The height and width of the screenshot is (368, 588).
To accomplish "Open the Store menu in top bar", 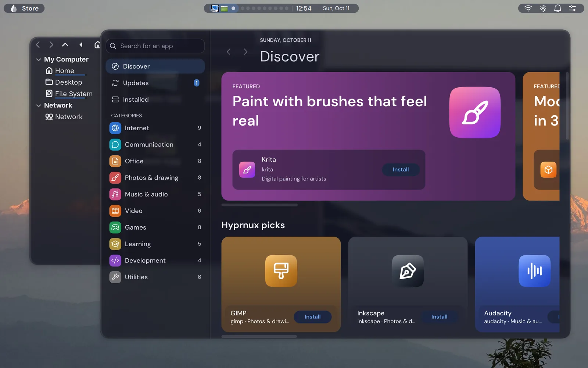I will pos(24,8).
